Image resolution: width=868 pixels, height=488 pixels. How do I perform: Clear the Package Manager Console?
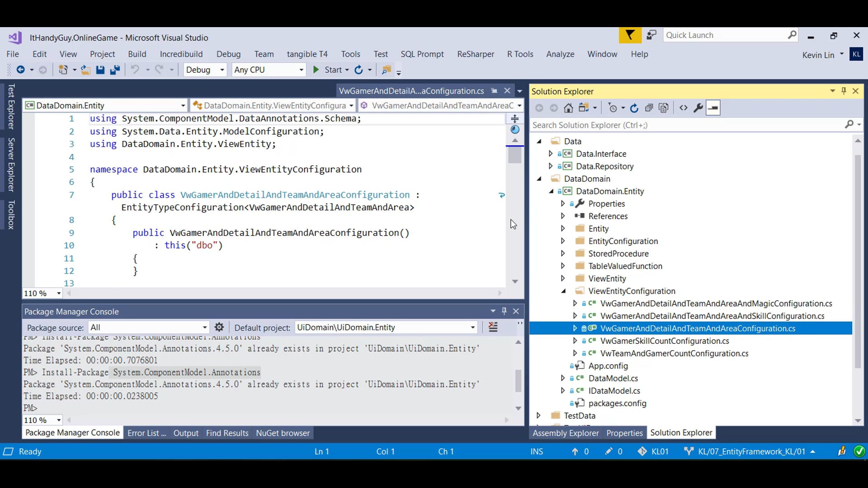(x=493, y=327)
